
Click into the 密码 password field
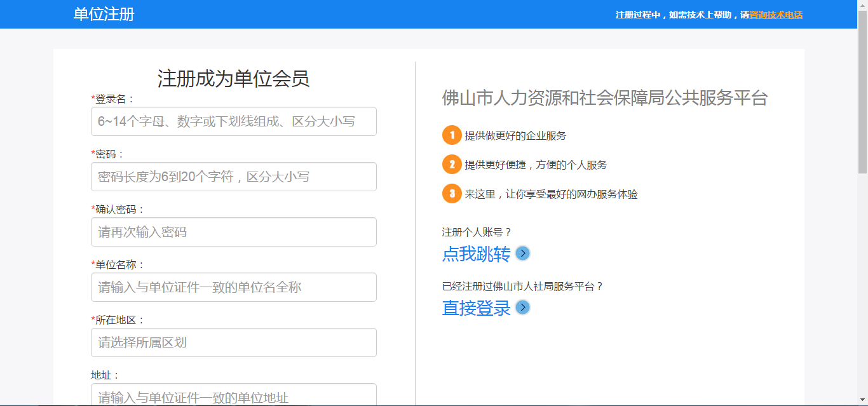[234, 177]
